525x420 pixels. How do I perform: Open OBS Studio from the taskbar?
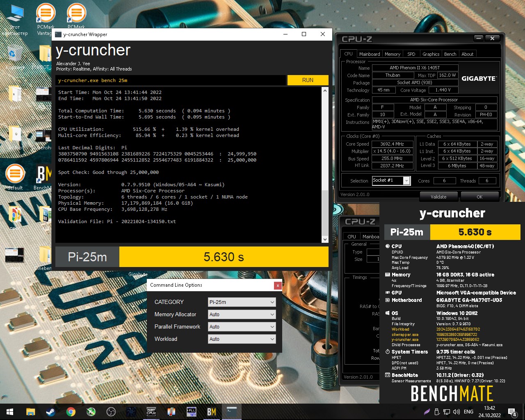tap(111, 412)
